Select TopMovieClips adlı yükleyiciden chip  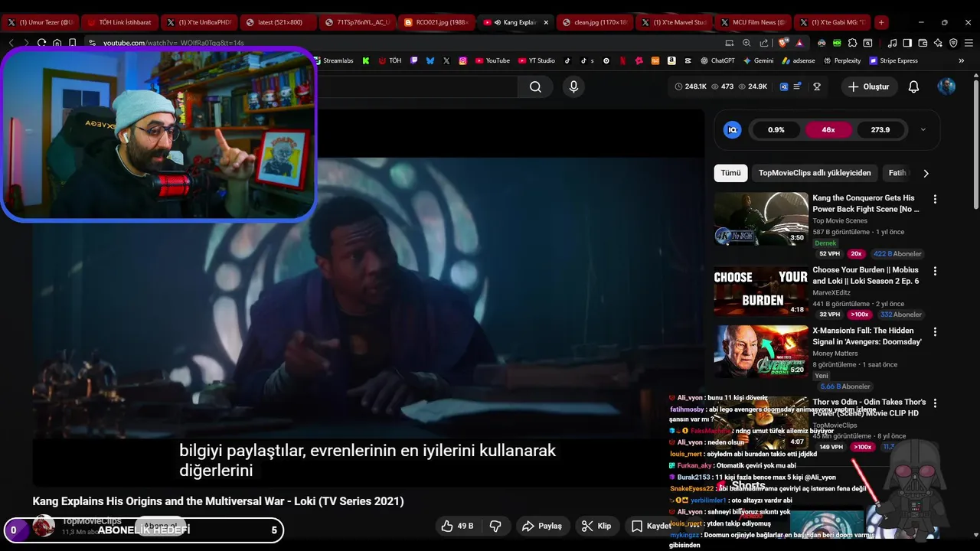[815, 173]
